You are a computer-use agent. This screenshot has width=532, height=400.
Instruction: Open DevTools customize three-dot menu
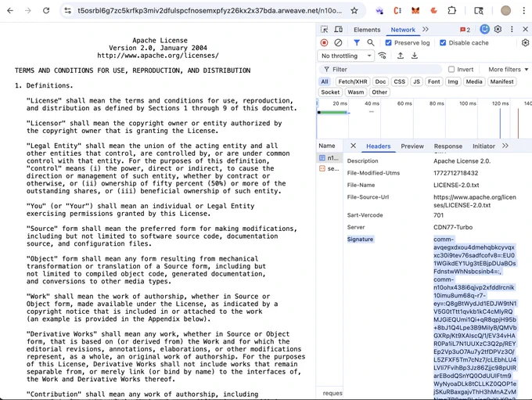click(x=512, y=30)
